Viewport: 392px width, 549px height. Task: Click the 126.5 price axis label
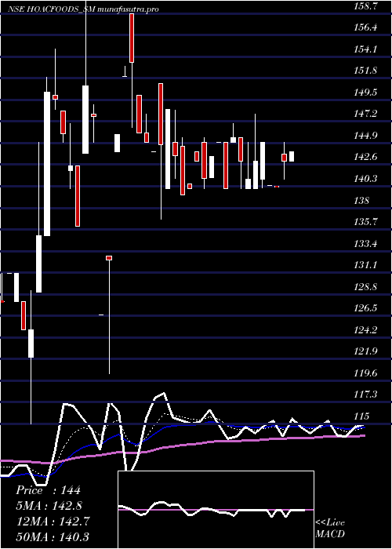[365, 308]
